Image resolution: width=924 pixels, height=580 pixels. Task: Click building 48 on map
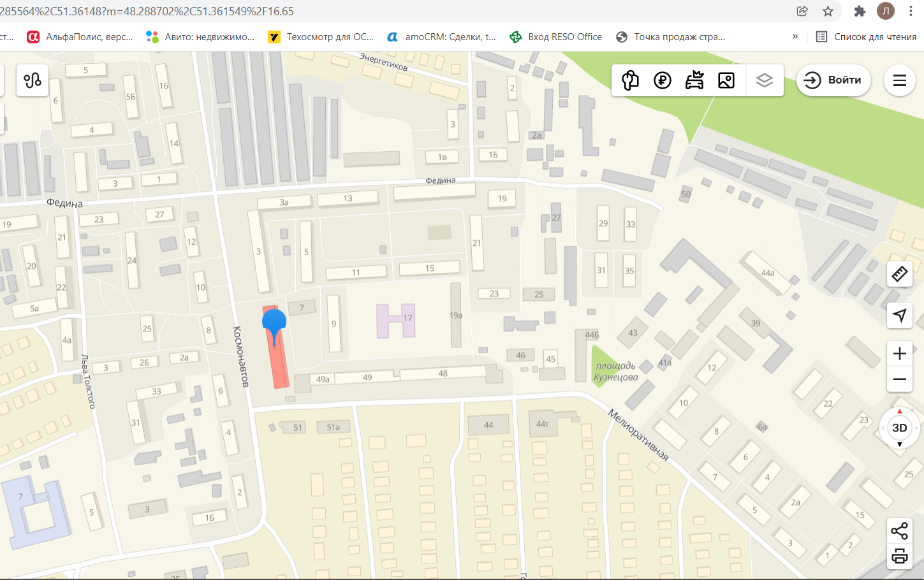[x=443, y=373]
